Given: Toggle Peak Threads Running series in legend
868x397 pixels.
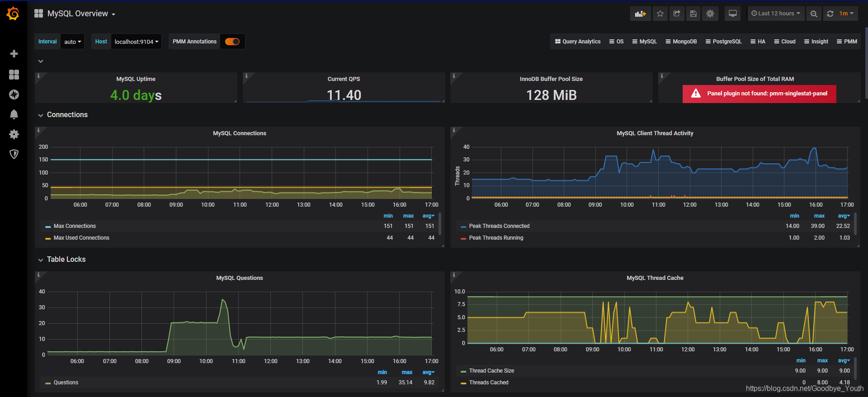Looking at the screenshot, I should pyautogui.click(x=496, y=238).
